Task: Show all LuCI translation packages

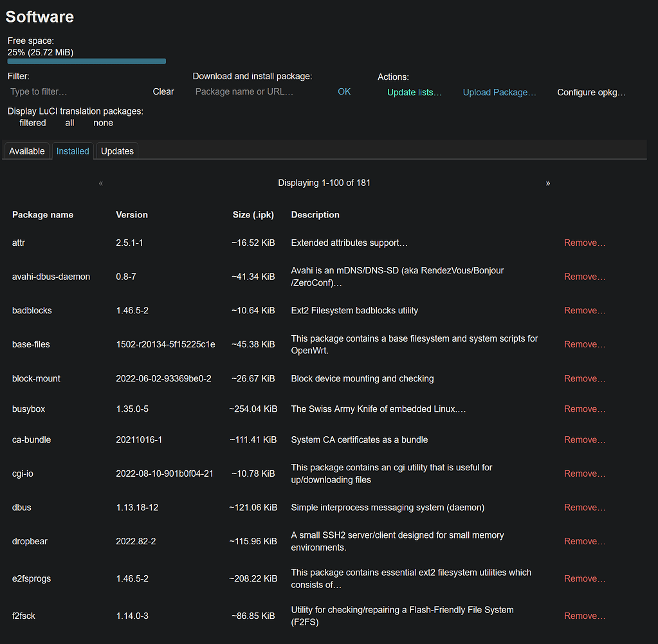Action: tap(69, 122)
